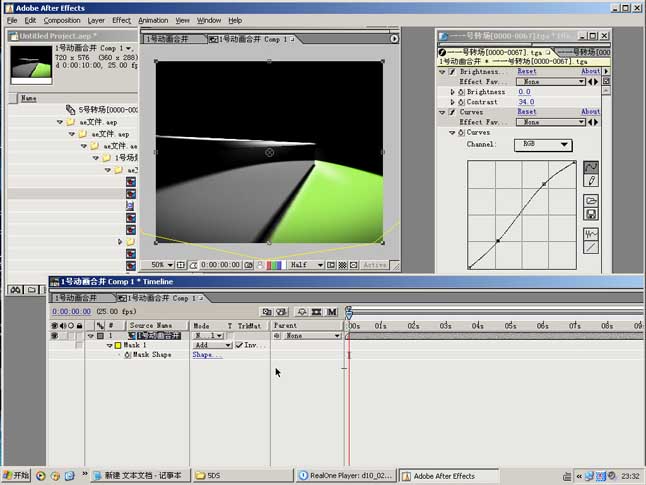646x485 pixels.
Task: Click the pixel aspect correction icon in viewer
Action: tap(353, 265)
